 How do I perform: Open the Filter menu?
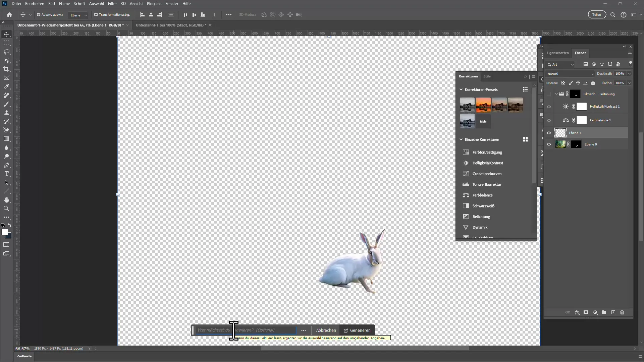[112, 4]
